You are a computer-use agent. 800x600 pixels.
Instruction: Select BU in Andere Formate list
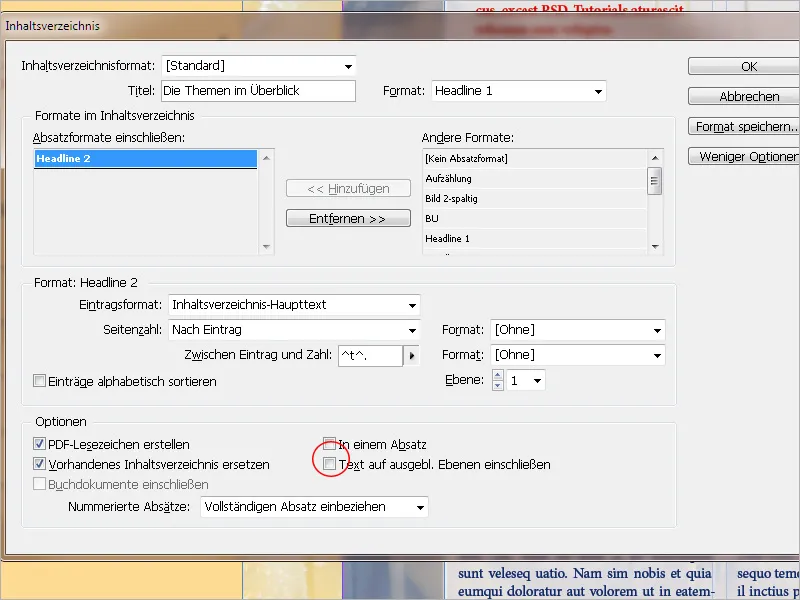tap(535, 218)
